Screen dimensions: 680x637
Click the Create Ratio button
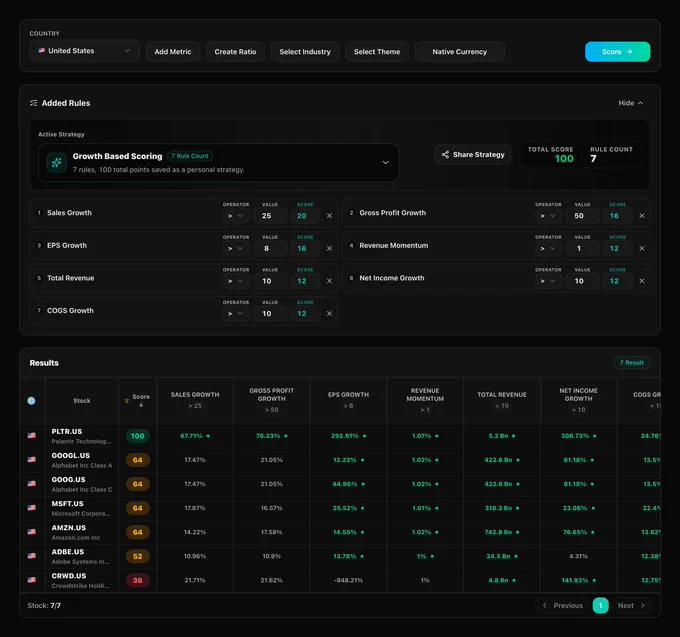pyautogui.click(x=235, y=52)
